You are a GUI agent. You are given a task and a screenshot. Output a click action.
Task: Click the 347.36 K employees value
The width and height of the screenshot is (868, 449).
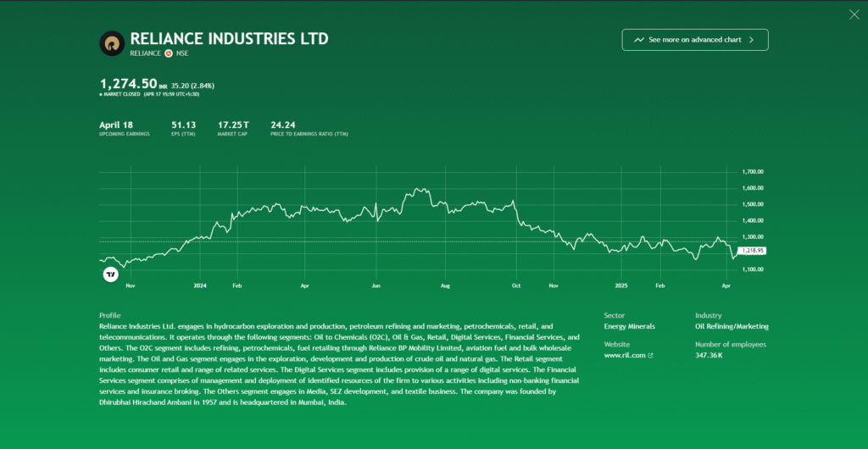pyautogui.click(x=709, y=356)
